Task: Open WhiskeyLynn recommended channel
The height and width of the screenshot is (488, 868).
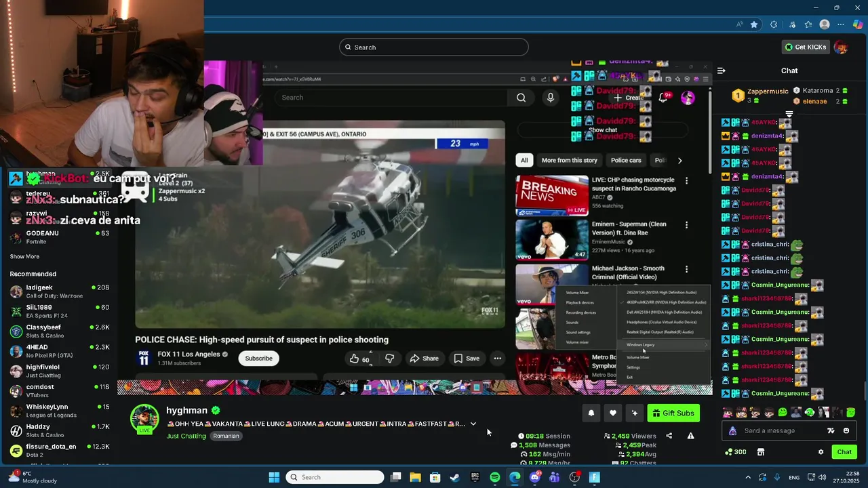Action: 58,411
